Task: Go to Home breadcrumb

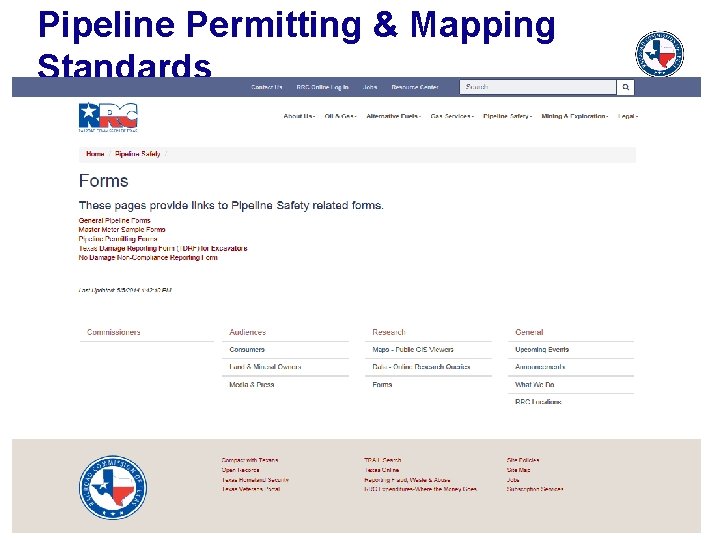Action: [95, 154]
